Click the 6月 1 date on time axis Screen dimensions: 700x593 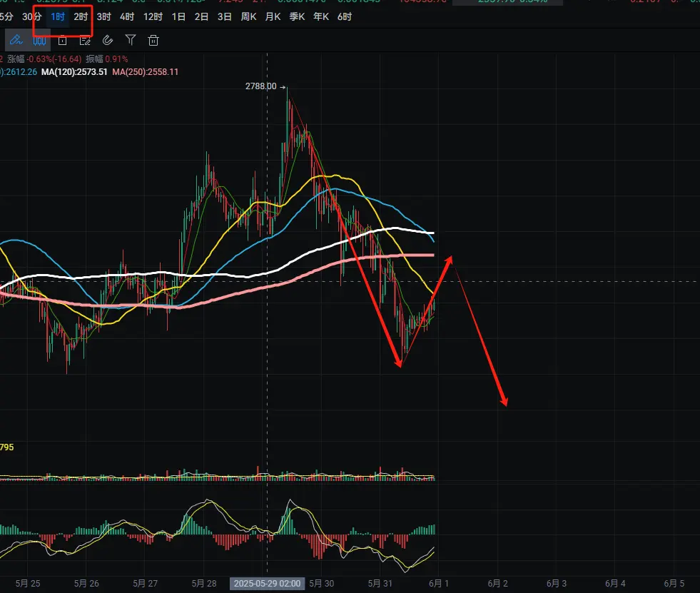[439, 584]
